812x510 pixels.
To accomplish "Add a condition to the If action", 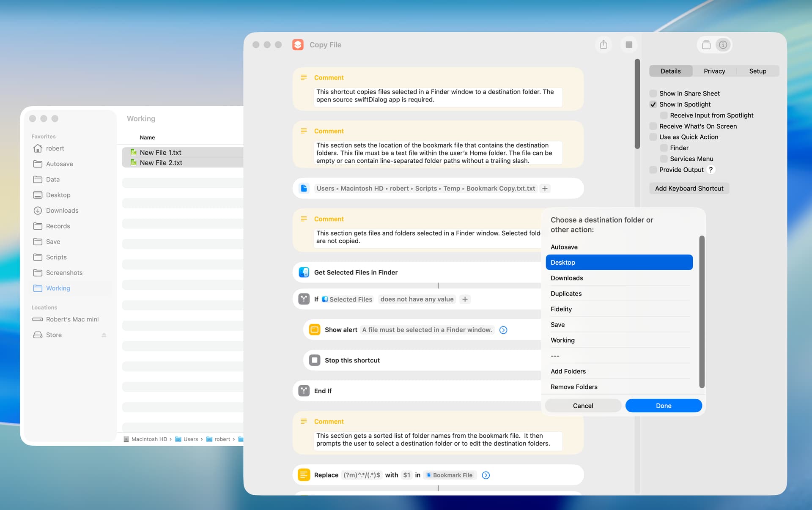I will (x=465, y=299).
